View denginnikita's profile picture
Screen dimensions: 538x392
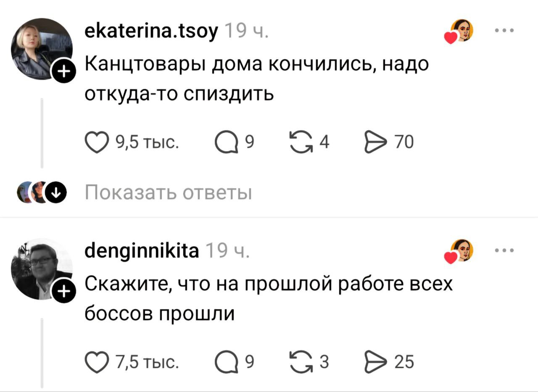[x=41, y=269]
